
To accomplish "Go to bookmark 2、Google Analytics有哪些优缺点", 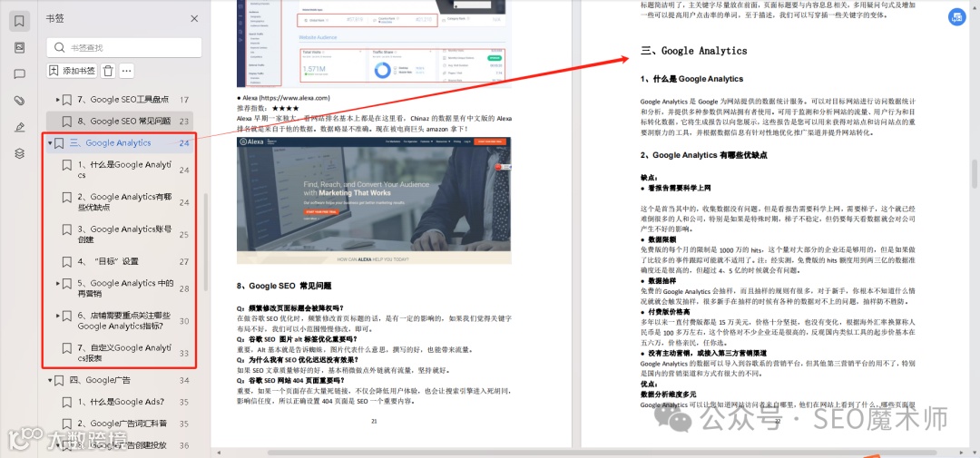I will pos(125,202).
